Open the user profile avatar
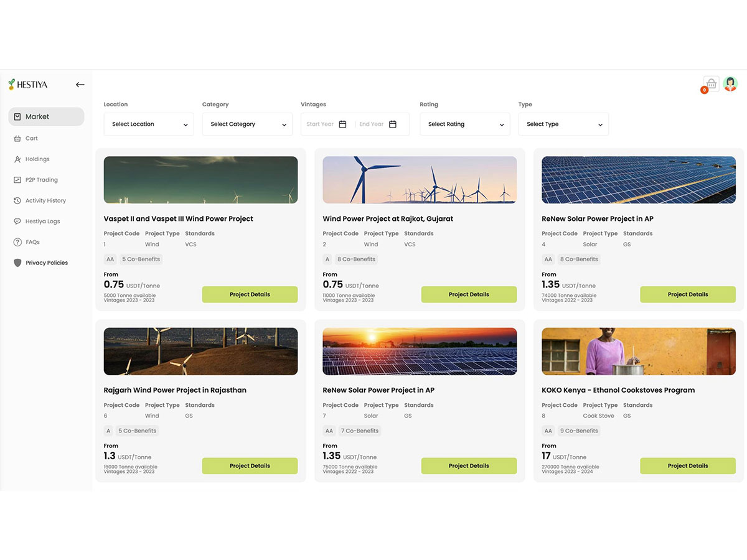Viewport: 747px width, 560px height. (x=730, y=83)
